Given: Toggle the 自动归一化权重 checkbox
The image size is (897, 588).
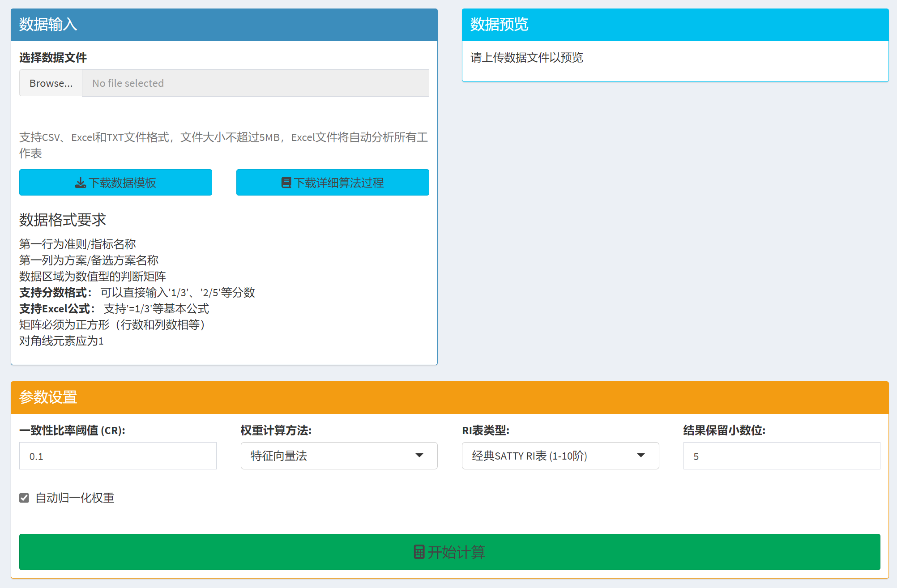Looking at the screenshot, I should (x=24, y=498).
